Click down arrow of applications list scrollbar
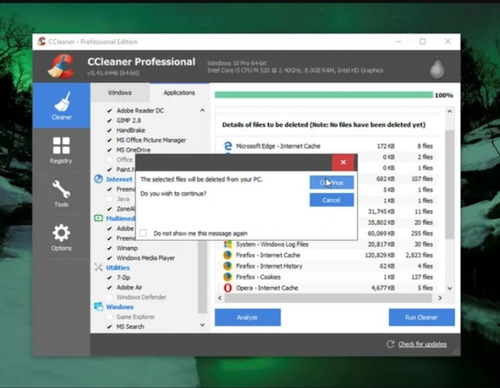 [x=202, y=325]
